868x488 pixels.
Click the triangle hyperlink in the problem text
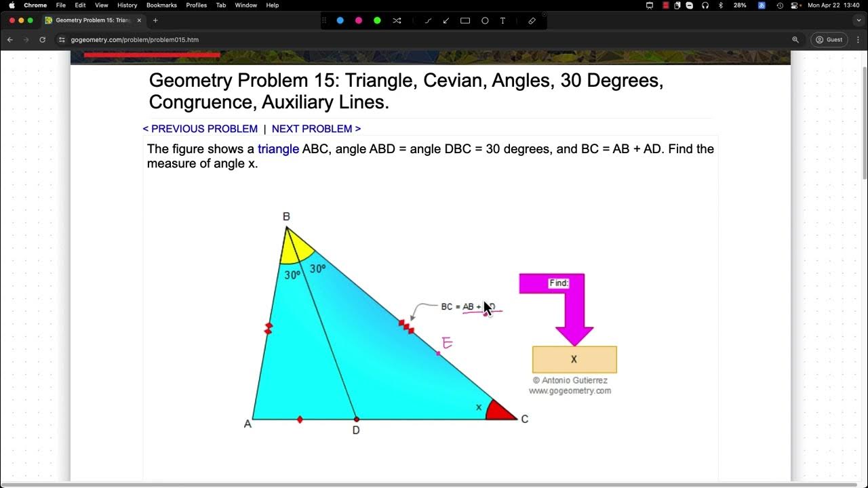tap(278, 148)
